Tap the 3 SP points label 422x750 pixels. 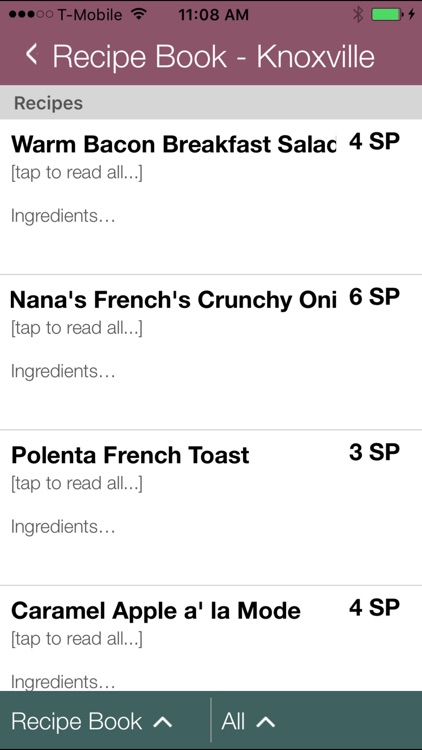(374, 452)
